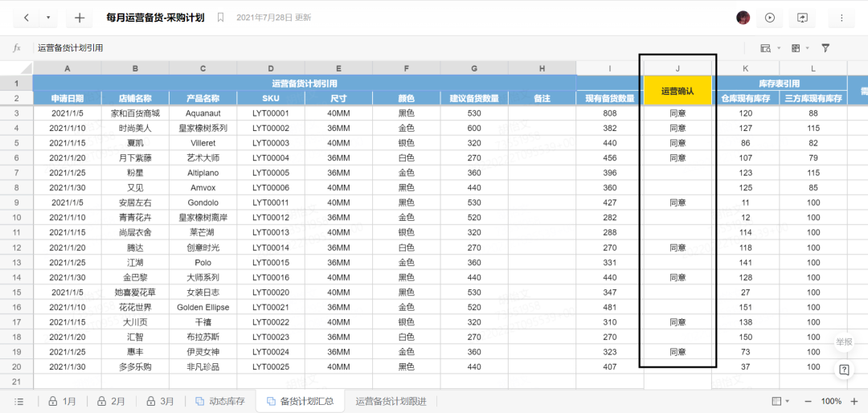Image resolution: width=868 pixels, height=413 pixels.
Task: Click cell 创意时光
Action: point(203,247)
